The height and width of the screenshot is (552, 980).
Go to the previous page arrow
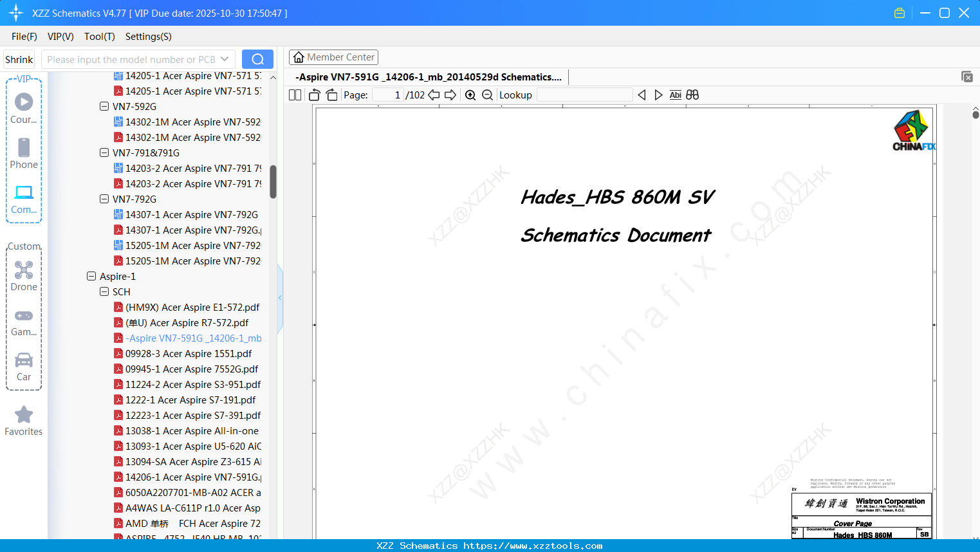click(x=434, y=95)
